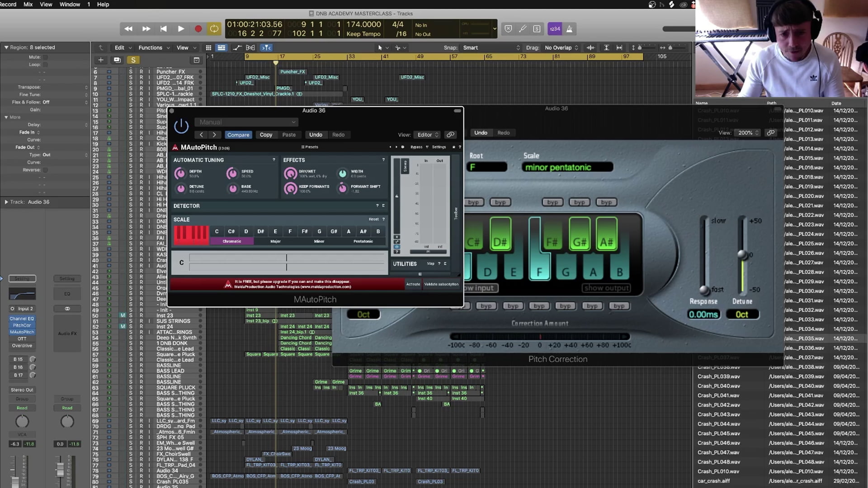868x488 pixels.
Task: Expand the Detector section panel
Action: coord(383,206)
